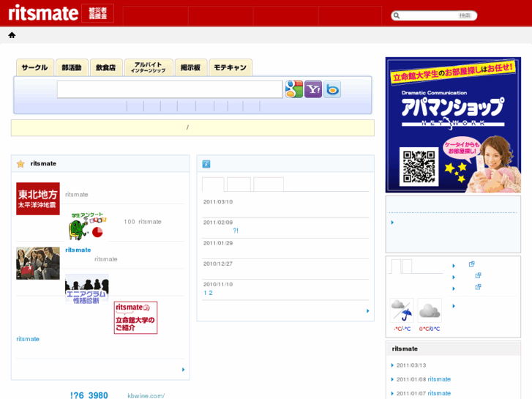Click the arrow at bottom of ritsmate panel
532x399 pixels.
pos(183,370)
